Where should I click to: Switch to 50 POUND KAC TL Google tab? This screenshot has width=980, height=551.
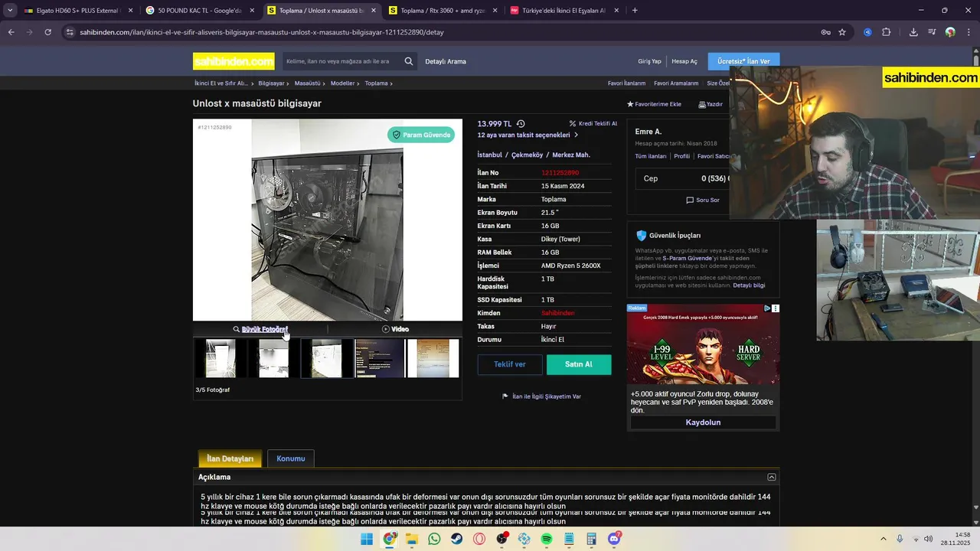199,11
